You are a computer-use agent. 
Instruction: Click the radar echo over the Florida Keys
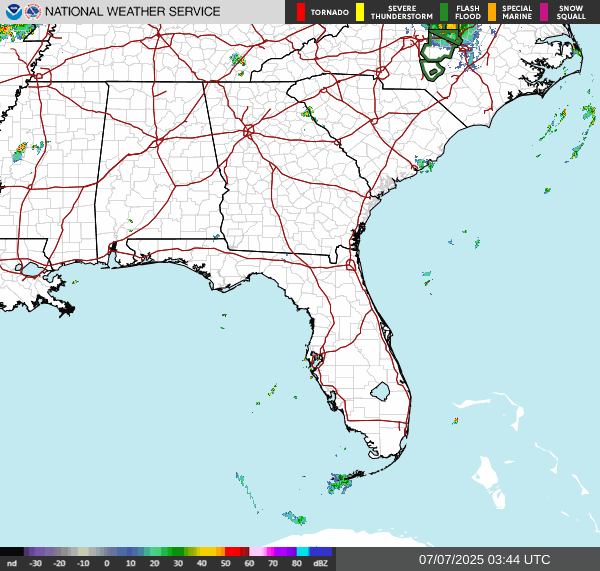[x=340, y=484]
